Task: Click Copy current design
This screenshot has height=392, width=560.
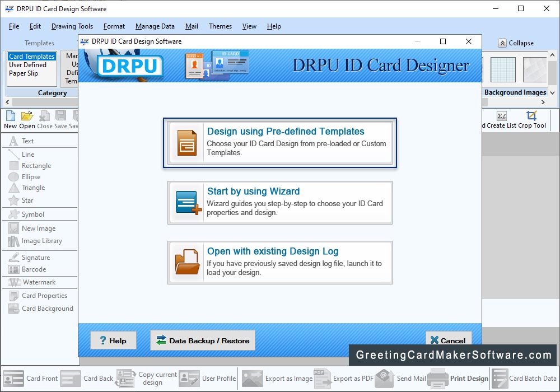Action: (146, 379)
